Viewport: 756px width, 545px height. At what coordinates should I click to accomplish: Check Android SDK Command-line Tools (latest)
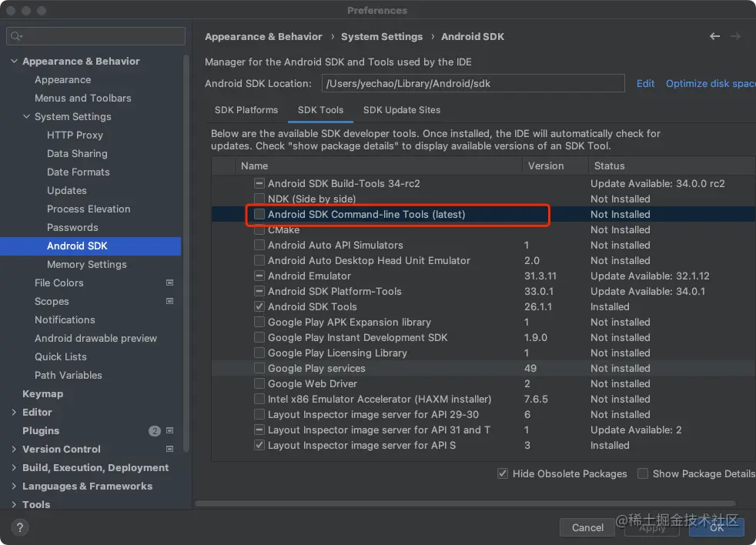coord(259,214)
